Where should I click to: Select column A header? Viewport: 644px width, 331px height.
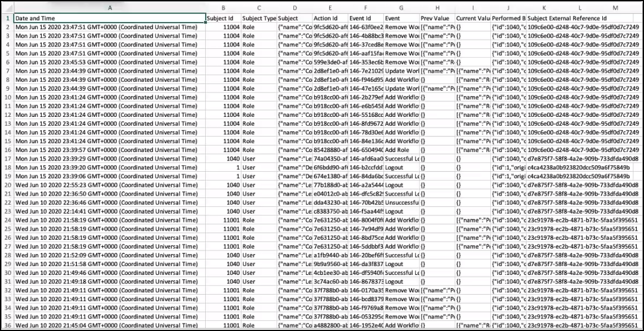(x=109, y=8)
